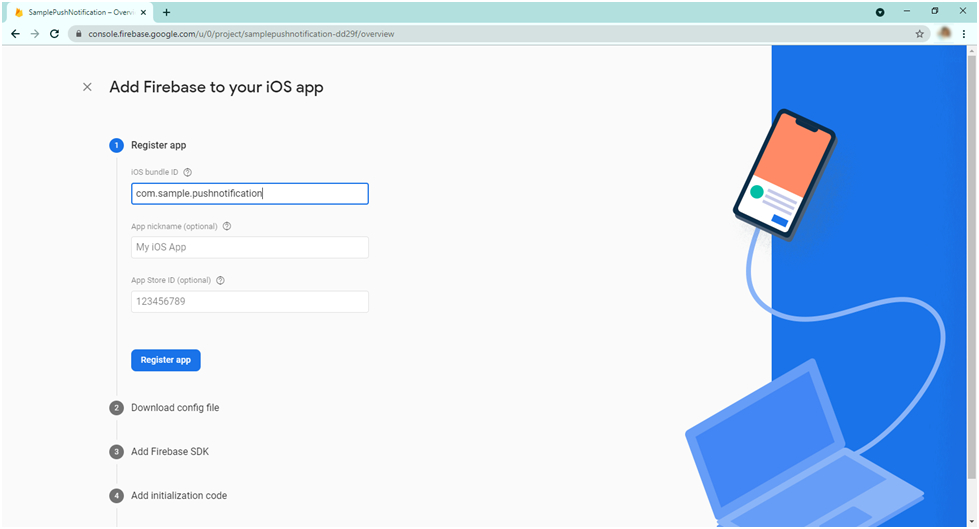The height and width of the screenshot is (529, 979).
Task: Click the Add Firebase to your iOS app title
Action: click(x=216, y=87)
